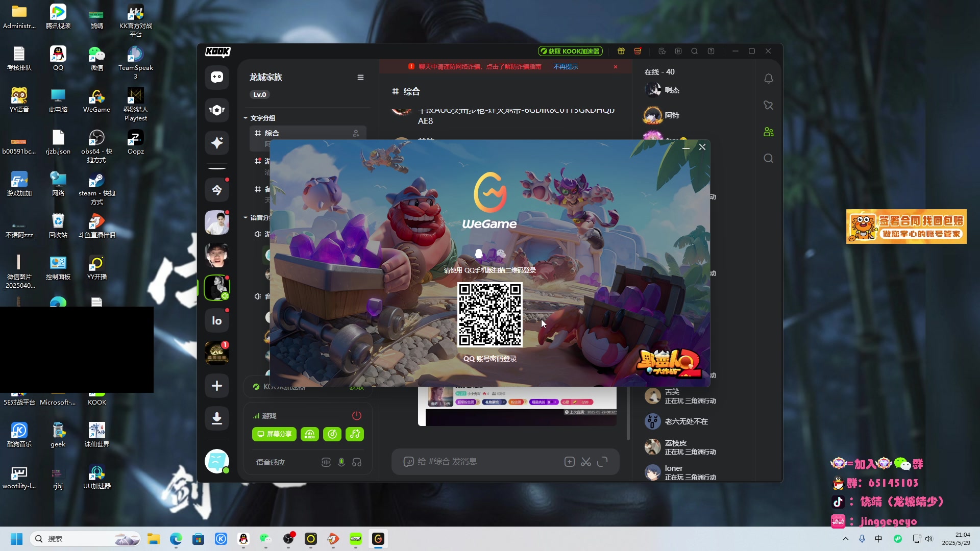
Task: Open the anti-fraud guide warning text
Action: pyautogui.click(x=480, y=67)
